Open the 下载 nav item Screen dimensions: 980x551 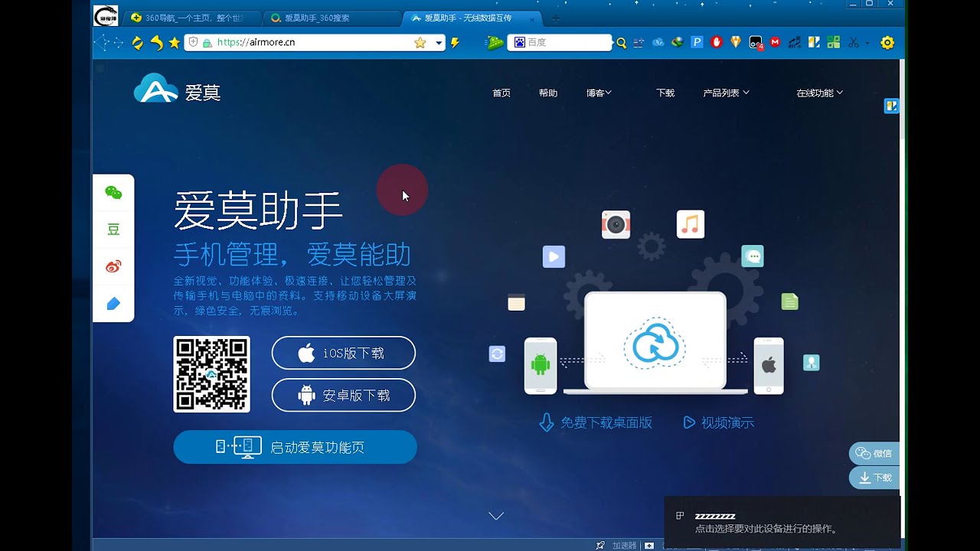(x=665, y=93)
